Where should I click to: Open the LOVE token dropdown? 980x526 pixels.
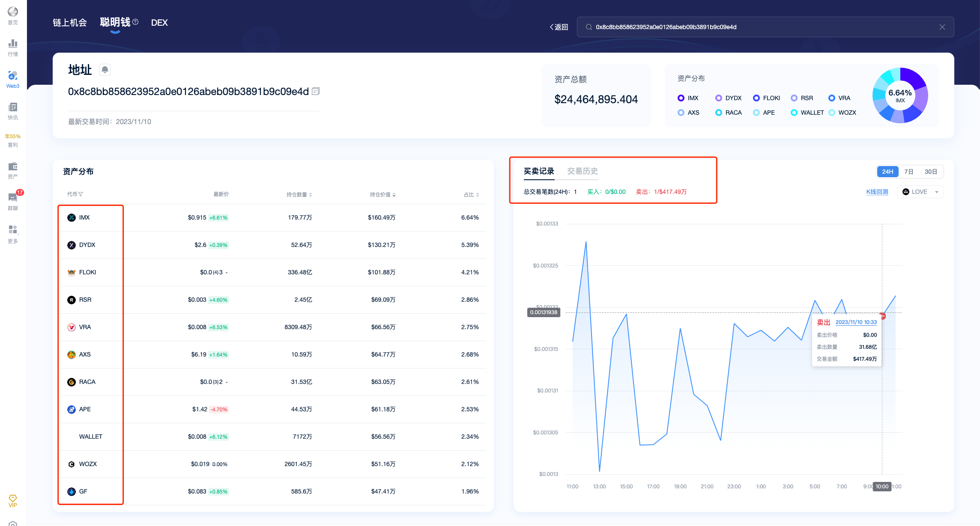[920, 192]
